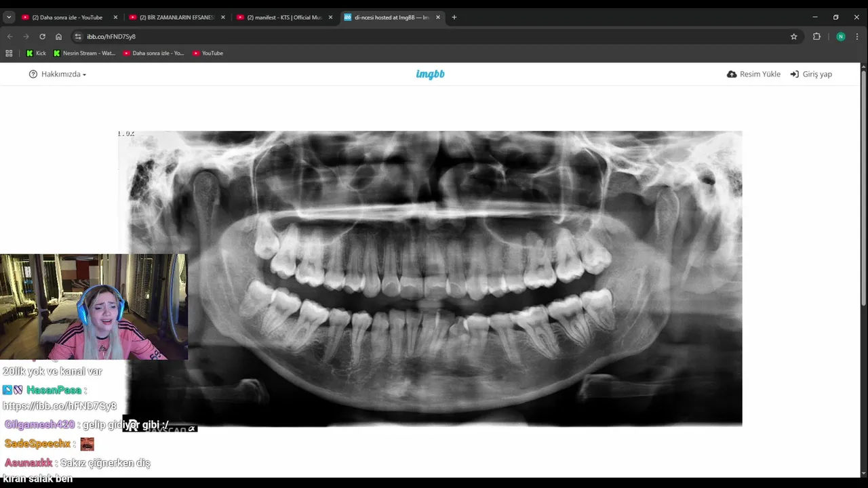Click the streamer webcam overlay
Viewport: 868px width, 488px height.
94,307
